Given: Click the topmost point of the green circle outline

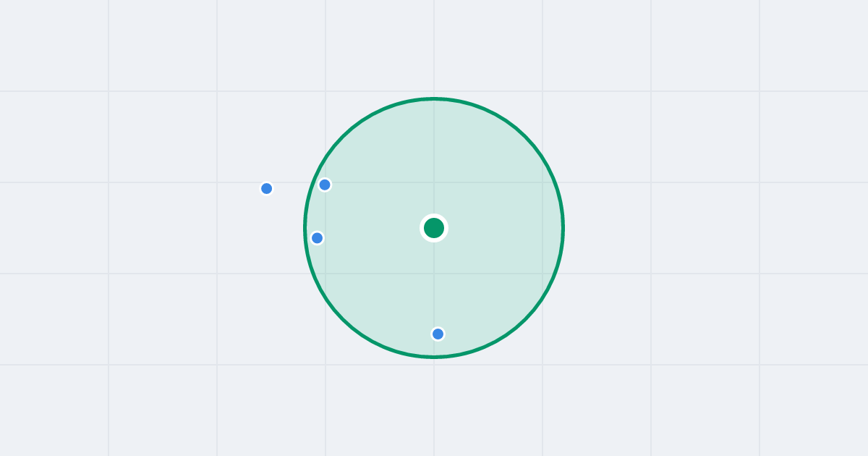Looking at the screenshot, I should (434, 98).
